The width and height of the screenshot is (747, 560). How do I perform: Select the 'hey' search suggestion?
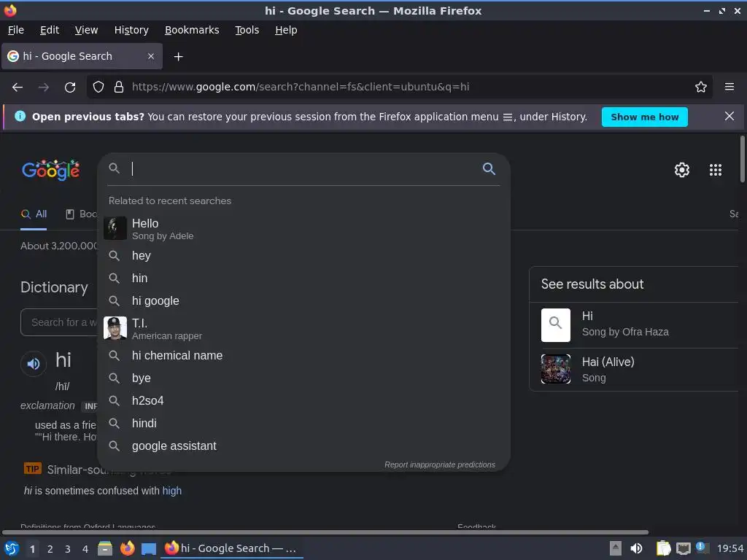(x=304, y=256)
